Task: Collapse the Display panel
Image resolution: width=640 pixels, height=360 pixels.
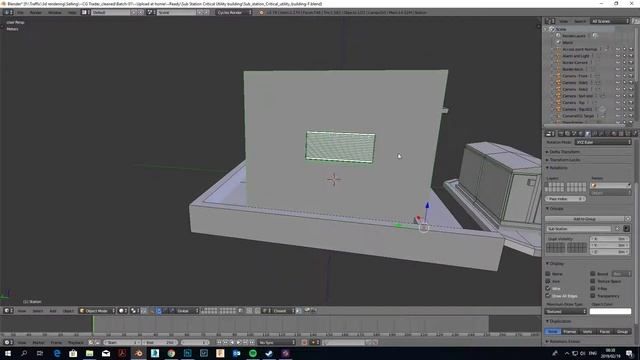Action: tap(555, 264)
